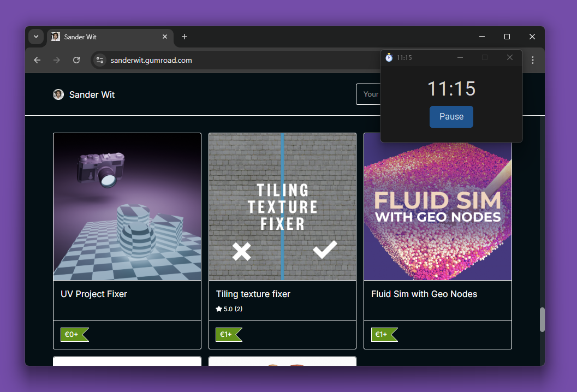
Task: Click the 5.0 (2) star rating
Action: click(x=229, y=309)
